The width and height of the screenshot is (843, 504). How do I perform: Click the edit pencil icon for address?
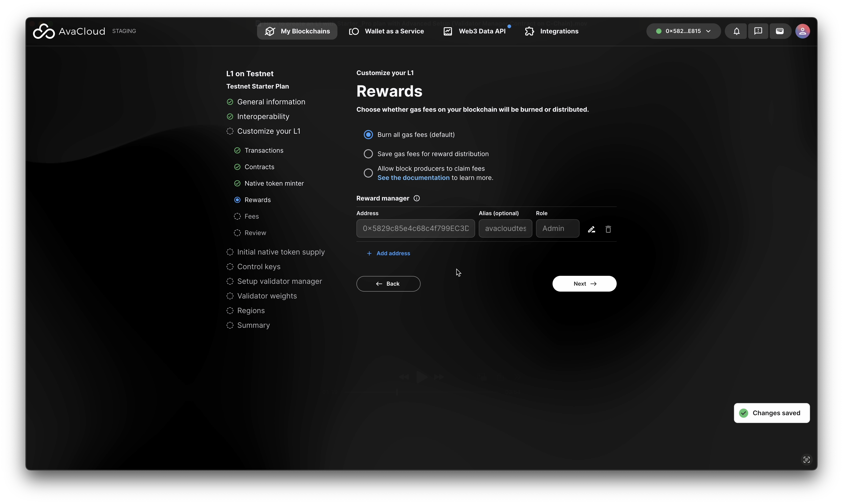[x=591, y=229]
